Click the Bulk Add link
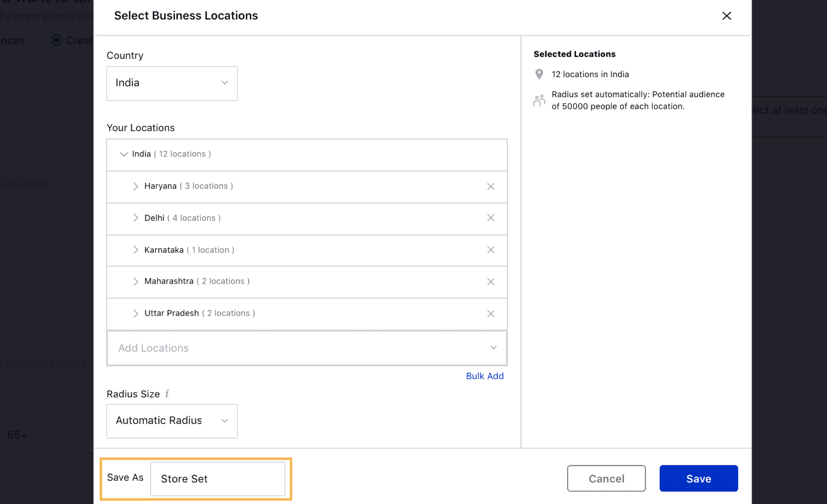 pyautogui.click(x=485, y=376)
